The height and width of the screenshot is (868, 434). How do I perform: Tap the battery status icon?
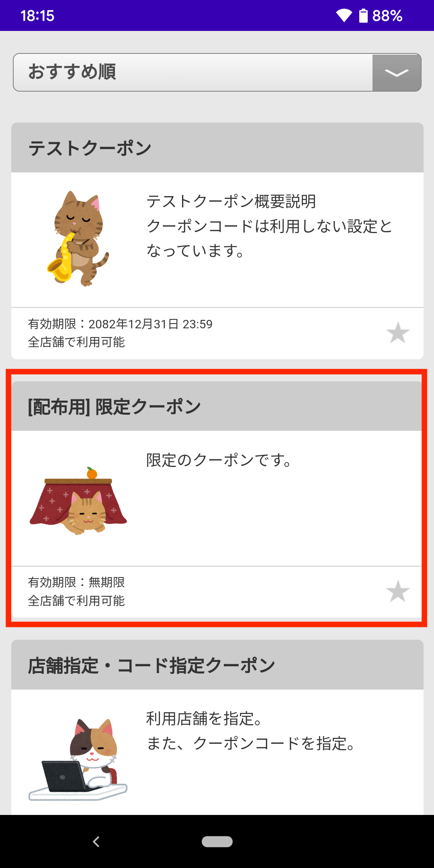(363, 16)
